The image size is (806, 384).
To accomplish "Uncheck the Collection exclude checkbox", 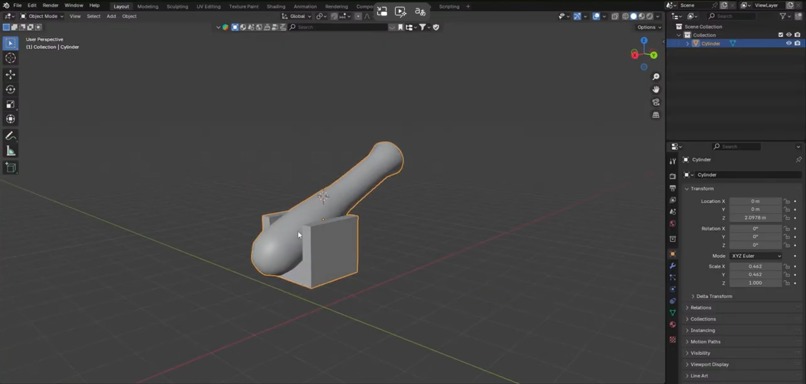I will pyautogui.click(x=781, y=35).
